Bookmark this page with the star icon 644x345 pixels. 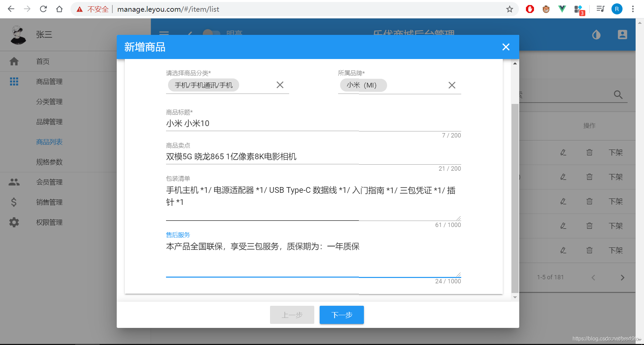[x=509, y=9]
